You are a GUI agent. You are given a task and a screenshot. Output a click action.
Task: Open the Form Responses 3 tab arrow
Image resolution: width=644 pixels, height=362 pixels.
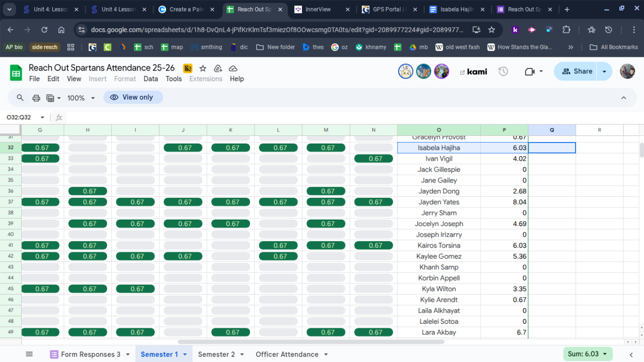[128, 354]
